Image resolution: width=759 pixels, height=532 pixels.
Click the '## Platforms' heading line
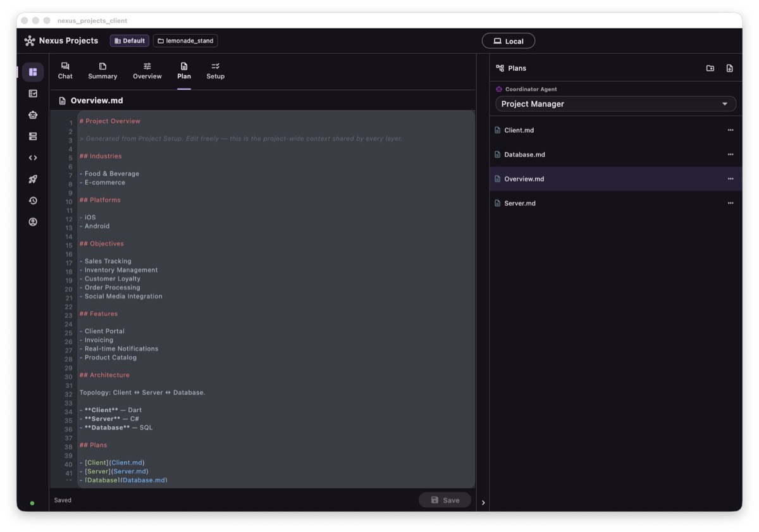coord(100,200)
